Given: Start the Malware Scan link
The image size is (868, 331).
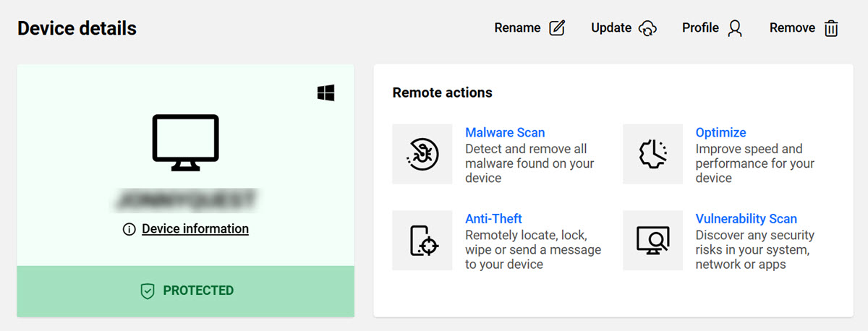Looking at the screenshot, I should pyautogui.click(x=505, y=133).
